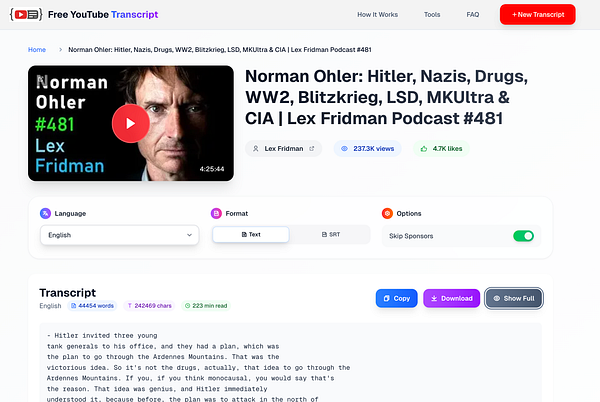Click the breadcrumb video title text
Viewport: 600px width, 402px height.
(220, 50)
